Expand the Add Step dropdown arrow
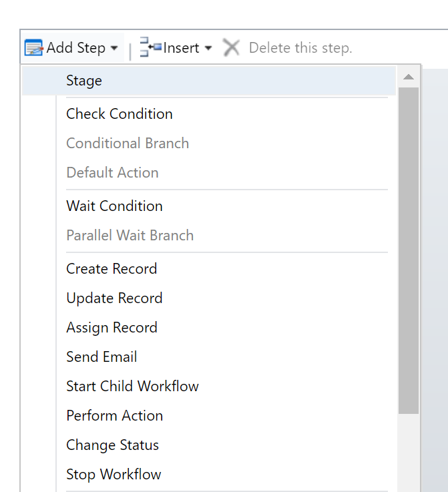This screenshot has height=492, width=448. (114, 49)
